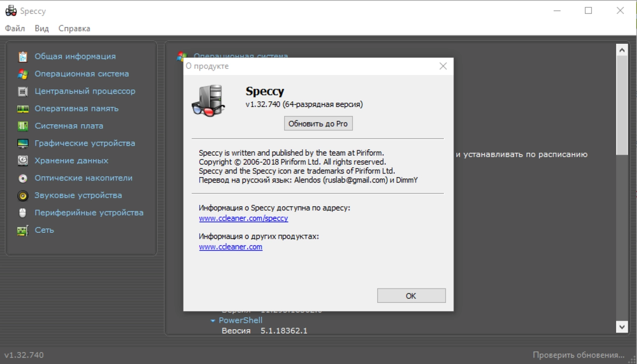
Task: Click the Операционная система Windows flag icon
Action: click(23, 74)
